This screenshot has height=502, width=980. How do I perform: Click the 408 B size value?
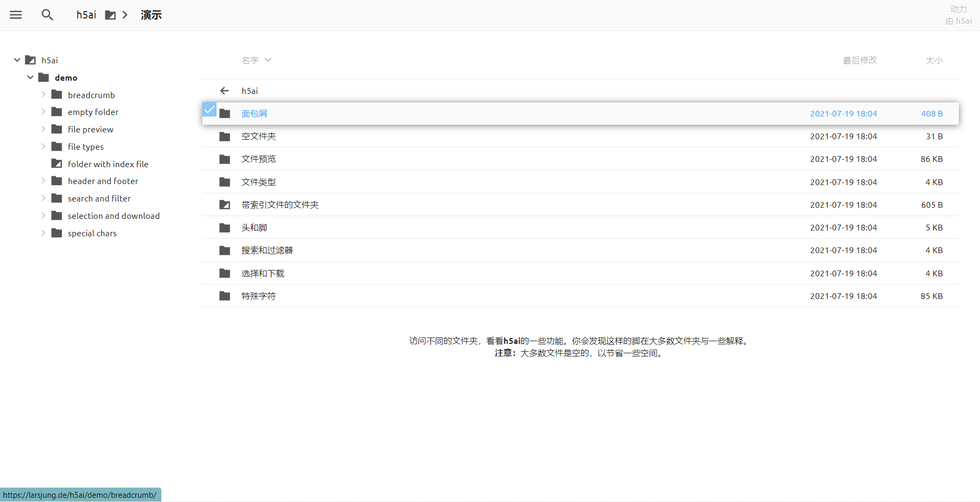tap(932, 113)
